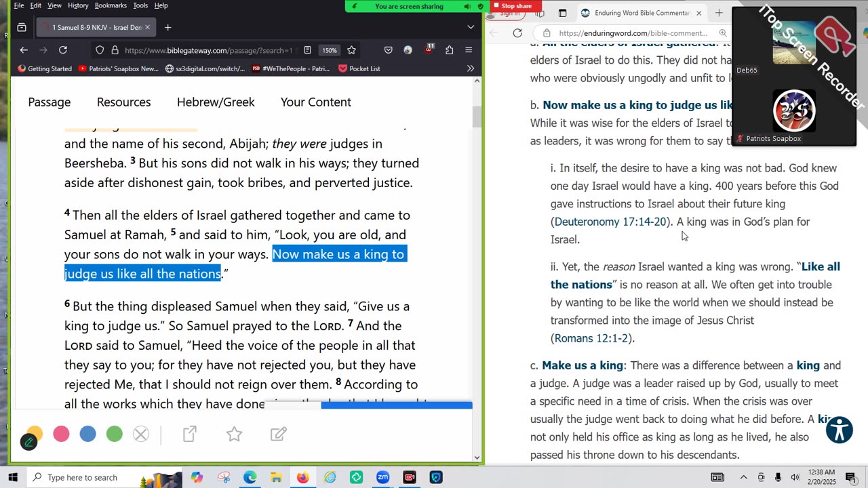868x488 pixels.
Task: Save page to Pocket icon in toolbar
Action: click(388, 50)
